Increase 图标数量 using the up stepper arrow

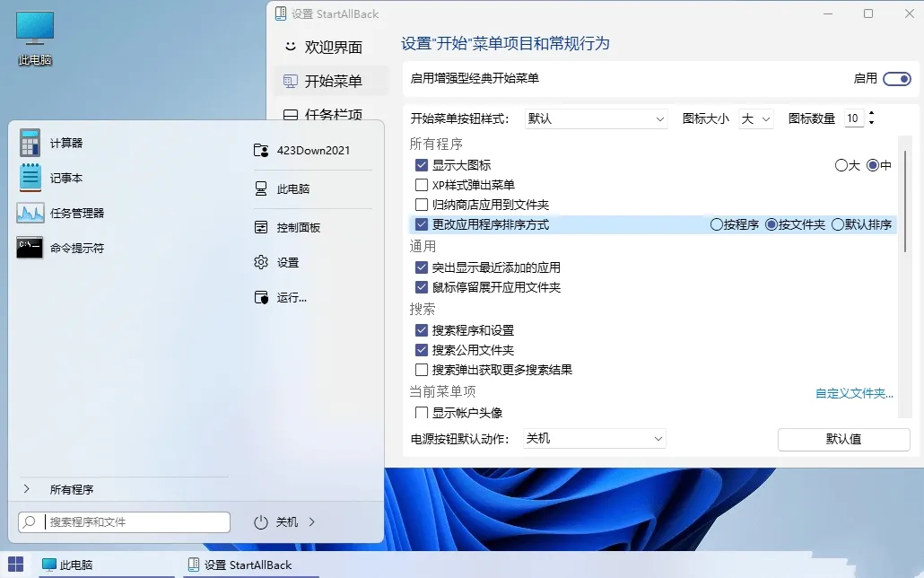pos(873,111)
